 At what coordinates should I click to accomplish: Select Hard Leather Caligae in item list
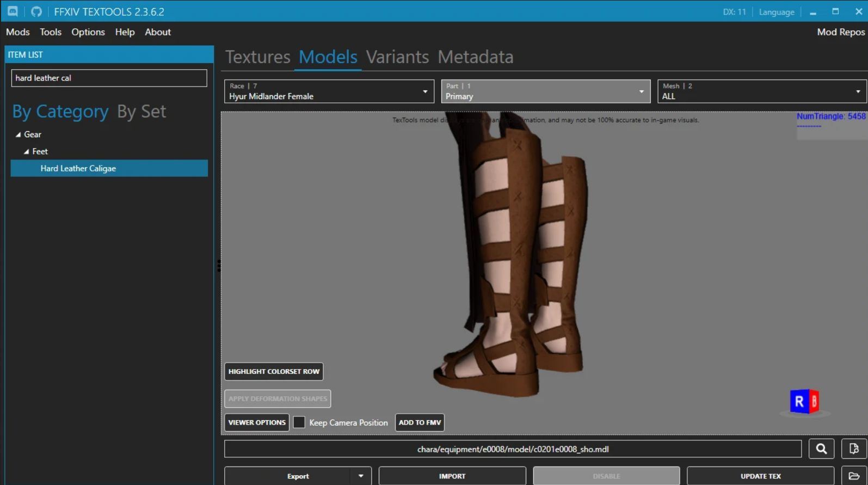pyautogui.click(x=109, y=168)
